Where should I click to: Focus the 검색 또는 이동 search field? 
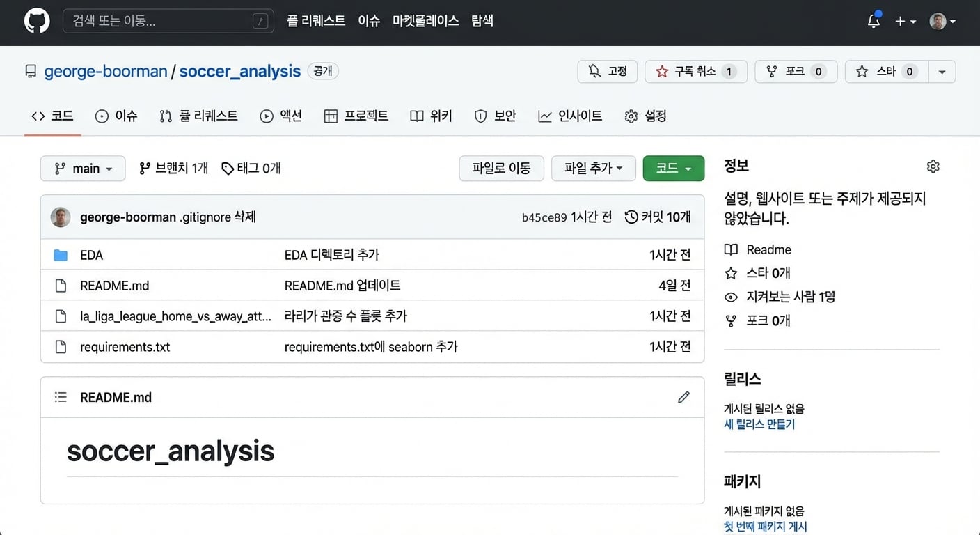pos(168,22)
